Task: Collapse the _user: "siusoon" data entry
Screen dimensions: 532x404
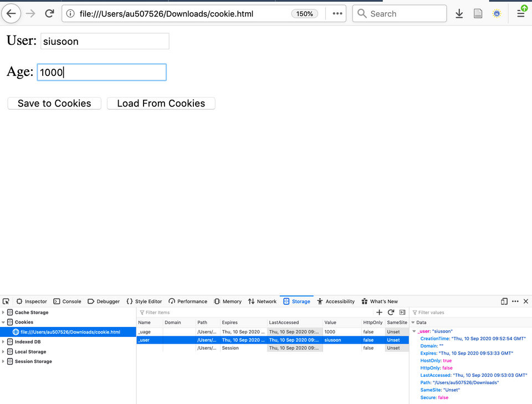Action: (414, 331)
